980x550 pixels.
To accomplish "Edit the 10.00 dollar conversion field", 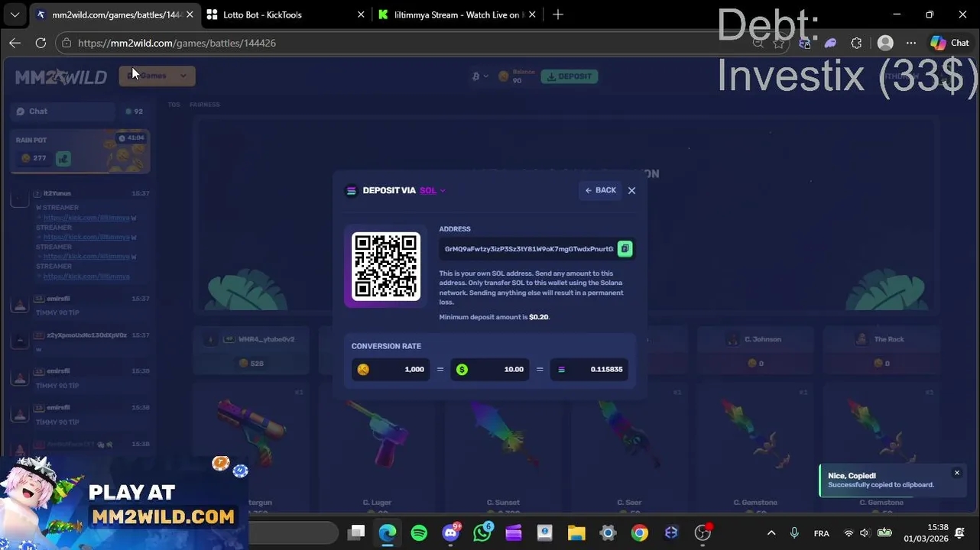I will pos(490,369).
